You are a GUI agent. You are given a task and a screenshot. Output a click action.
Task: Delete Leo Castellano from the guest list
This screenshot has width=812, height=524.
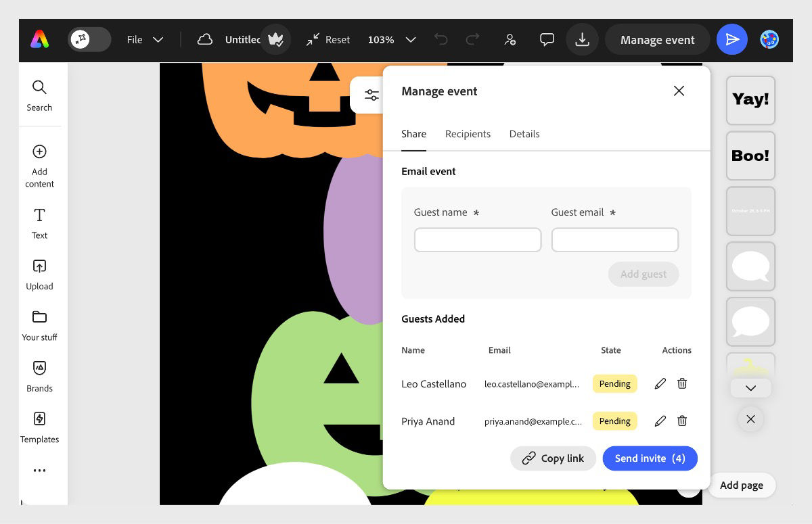682,383
